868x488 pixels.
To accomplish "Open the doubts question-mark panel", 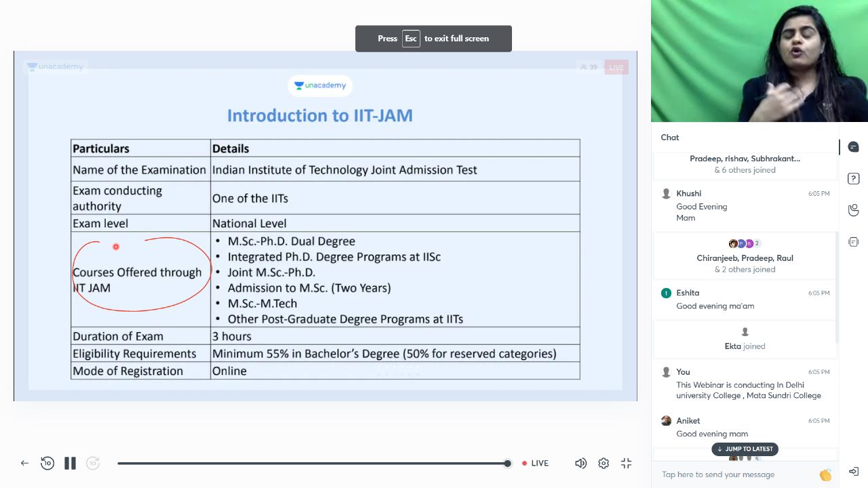I will coord(853,178).
